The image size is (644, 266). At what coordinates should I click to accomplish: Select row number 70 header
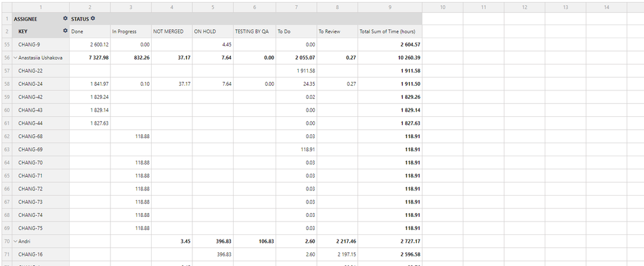(6, 241)
